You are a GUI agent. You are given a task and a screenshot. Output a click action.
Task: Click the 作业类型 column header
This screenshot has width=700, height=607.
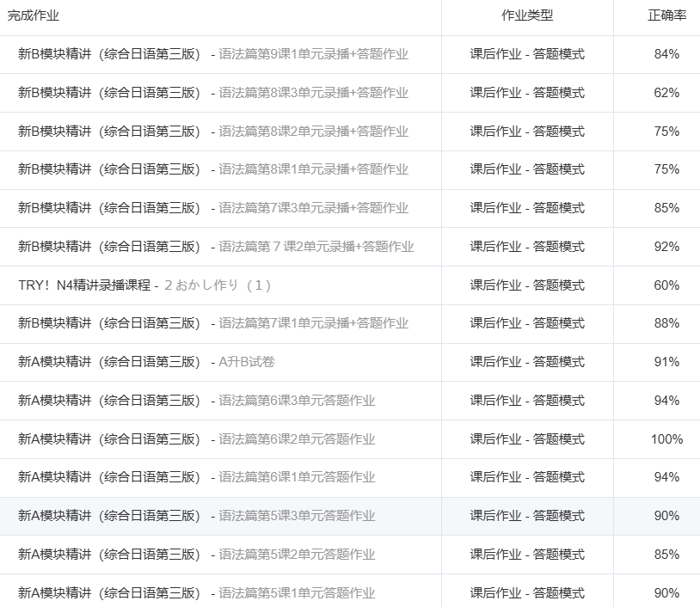pyautogui.click(x=527, y=15)
